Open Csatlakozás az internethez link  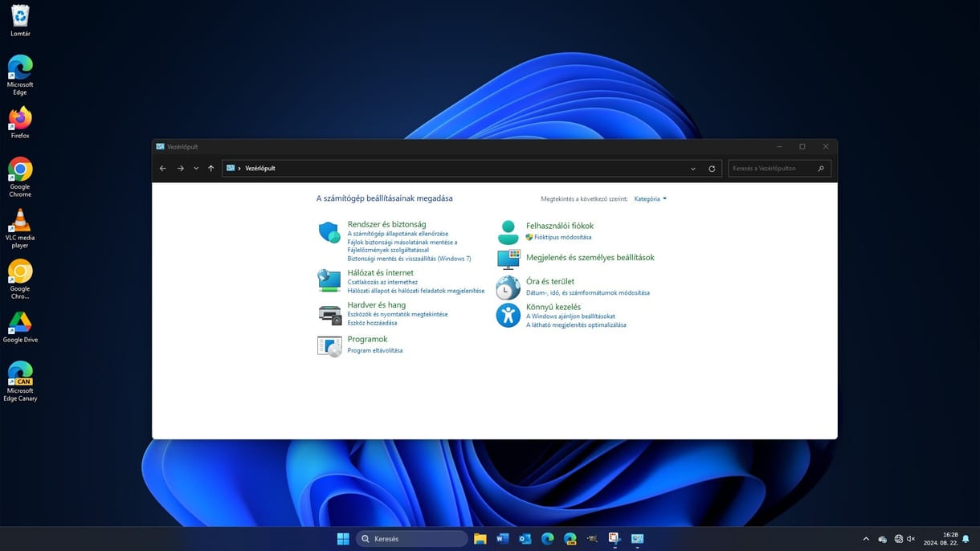click(x=382, y=282)
